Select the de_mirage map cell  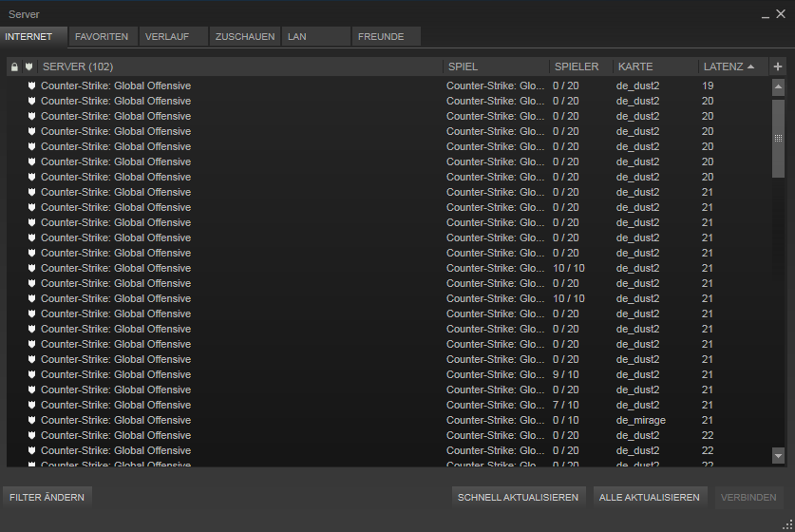[641, 420]
